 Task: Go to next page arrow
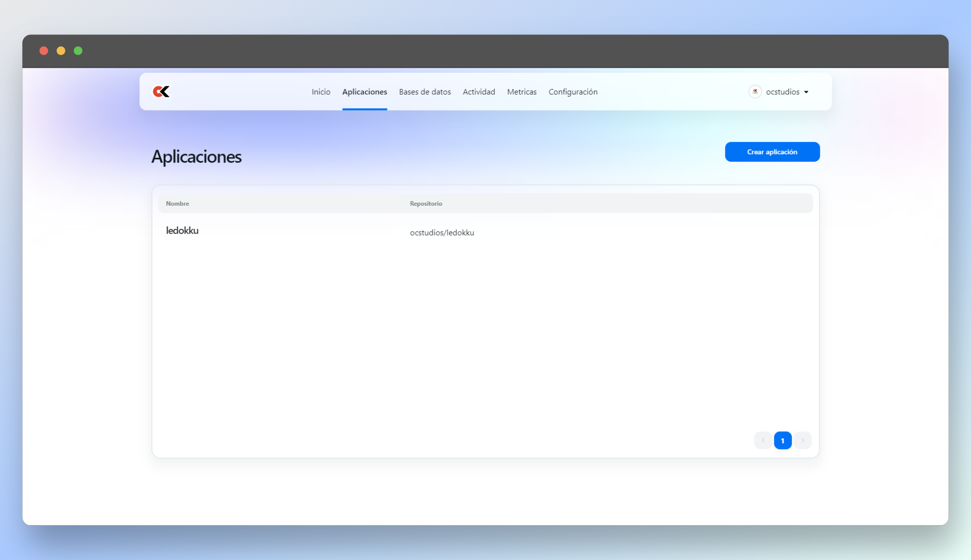coord(803,440)
